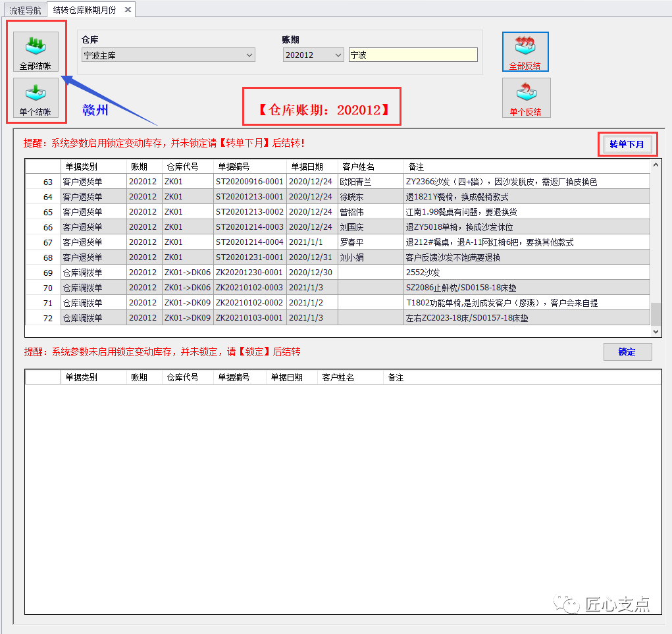The width and height of the screenshot is (672, 634).
Task: Expand the 账期 dropdown showing 202012
Action: tap(313, 55)
